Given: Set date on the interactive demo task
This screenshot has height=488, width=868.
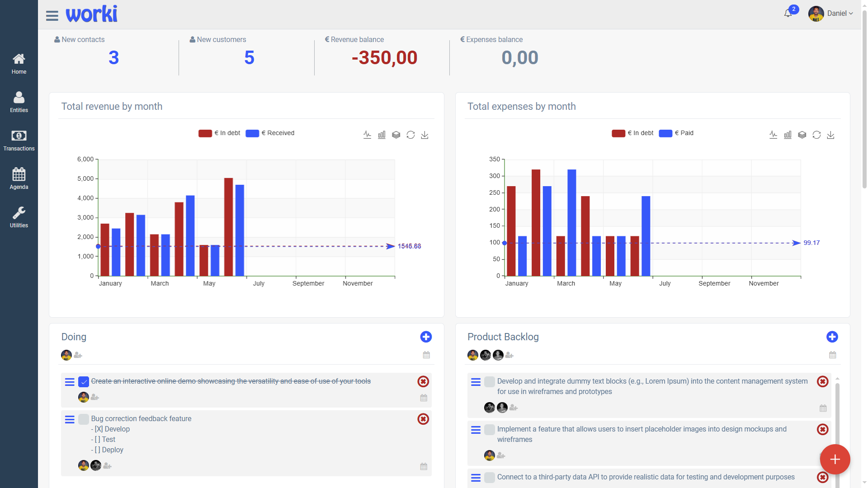Looking at the screenshot, I should (x=424, y=398).
